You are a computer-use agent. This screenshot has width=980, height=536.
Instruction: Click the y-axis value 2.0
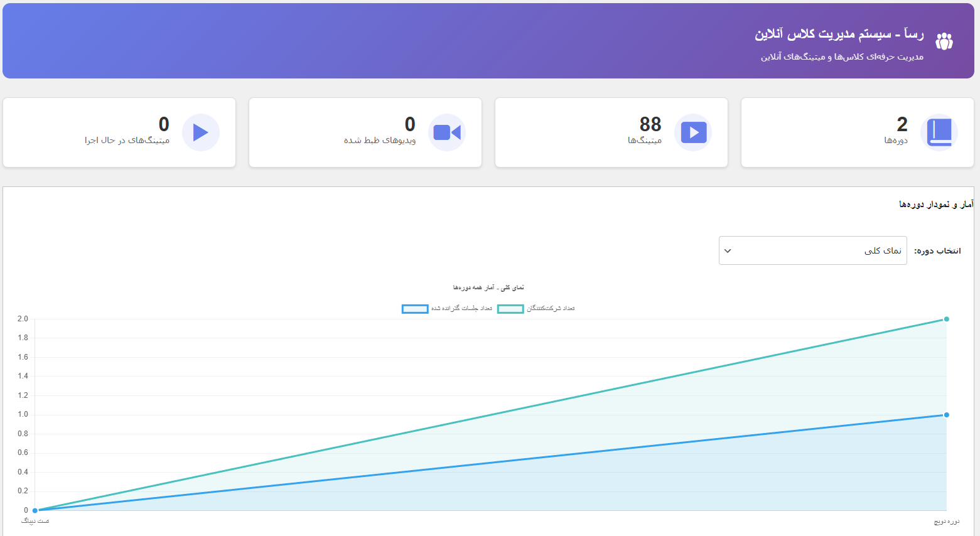(23, 319)
